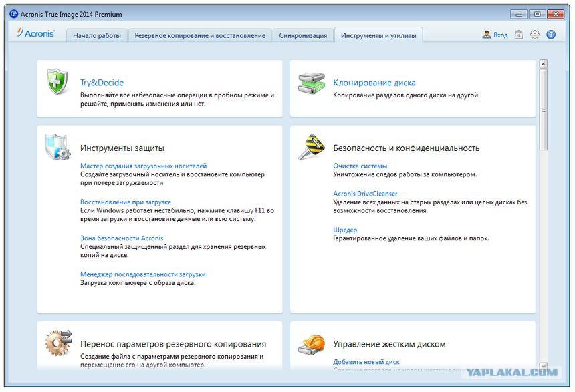Viewport: 575px width, 392px height.
Task: Click the Try&Decide green shield icon
Action: 57,81
